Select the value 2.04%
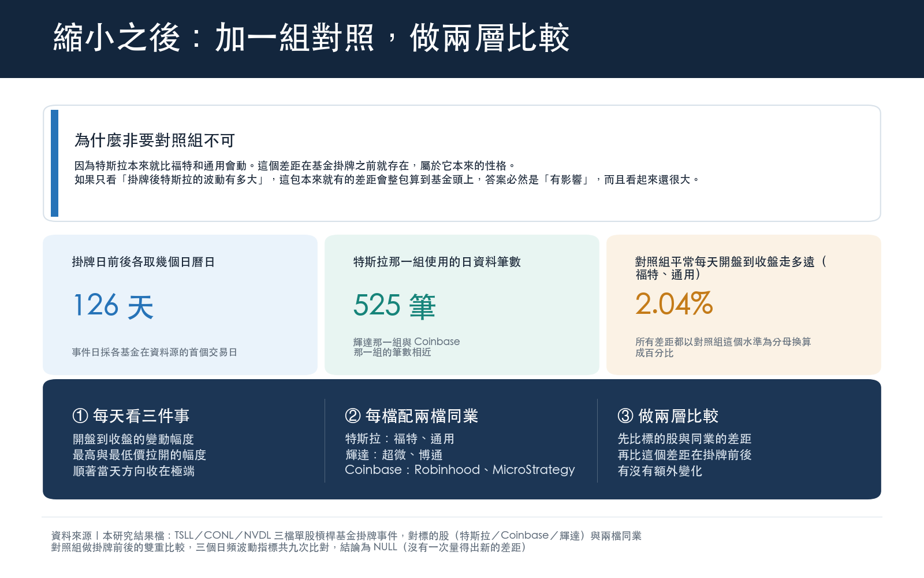 point(674,303)
